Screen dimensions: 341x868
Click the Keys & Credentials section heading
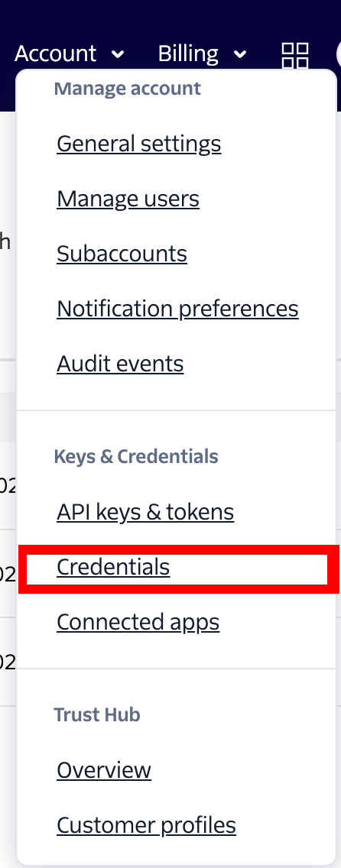click(x=136, y=457)
